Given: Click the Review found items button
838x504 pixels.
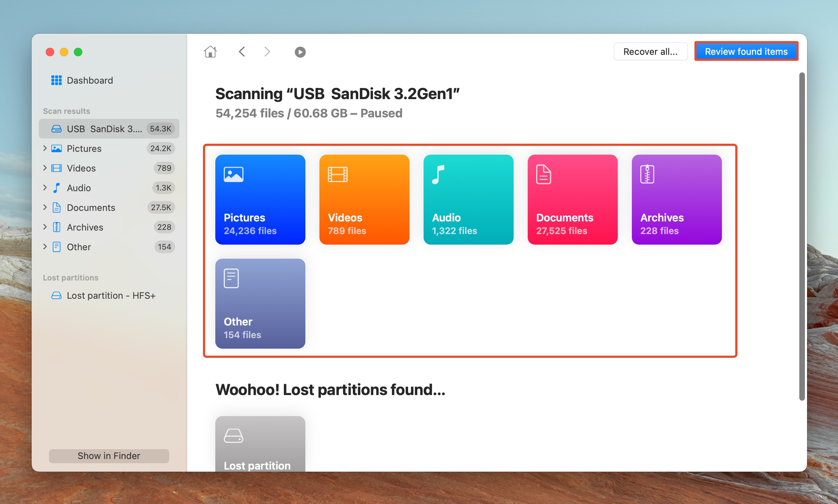Looking at the screenshot, I should [x=746, y=51].
